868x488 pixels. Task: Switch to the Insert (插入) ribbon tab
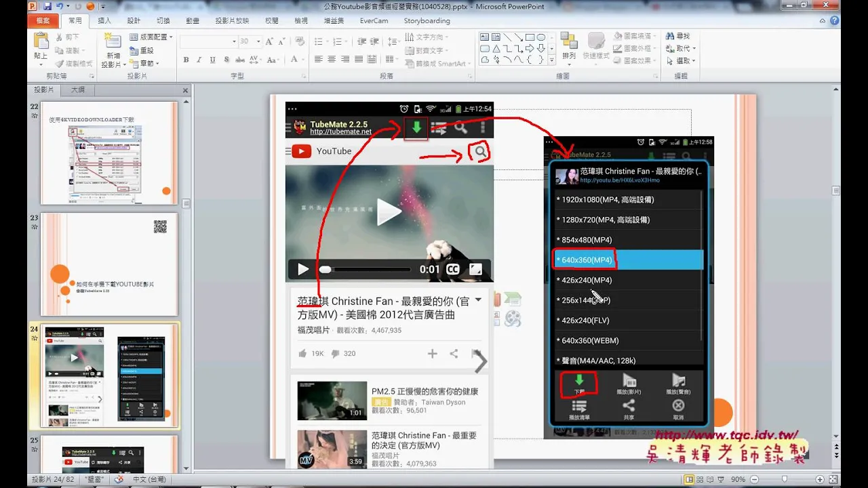click(104, 21)
